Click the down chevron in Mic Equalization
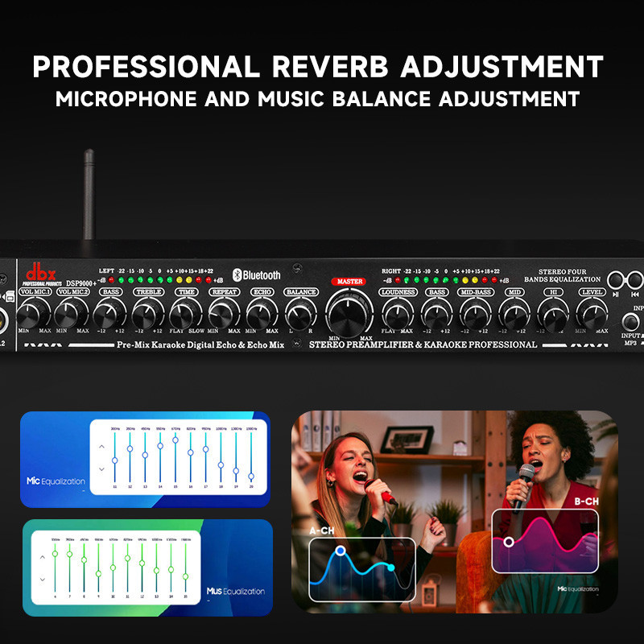Image resolution: width=644 pixels, height=644 pixels. (101, 469)
